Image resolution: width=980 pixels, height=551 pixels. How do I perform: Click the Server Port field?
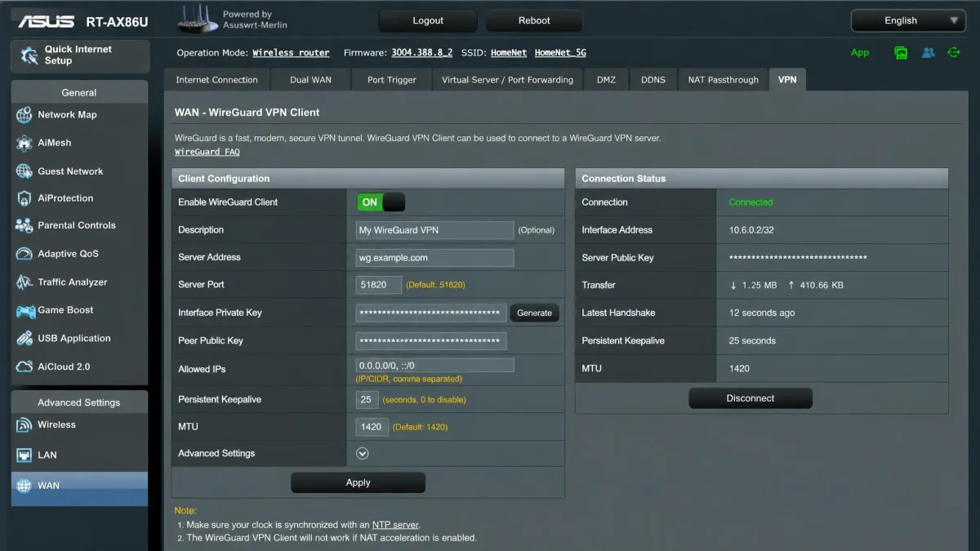click(379, 285)
